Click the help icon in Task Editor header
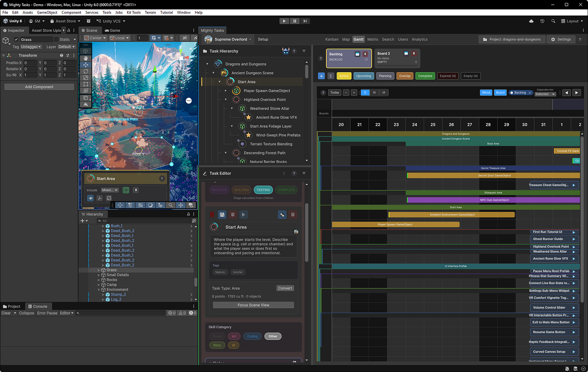This screenshot has width=588, height=372. coord(294,173)
